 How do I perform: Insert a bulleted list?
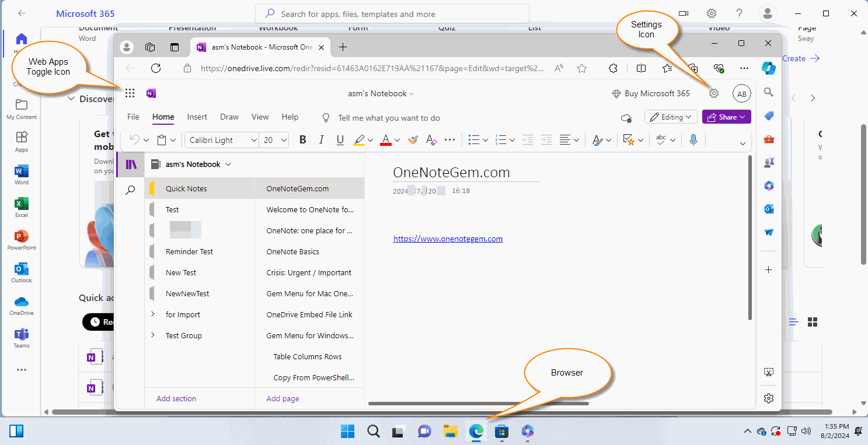point(474,140)
